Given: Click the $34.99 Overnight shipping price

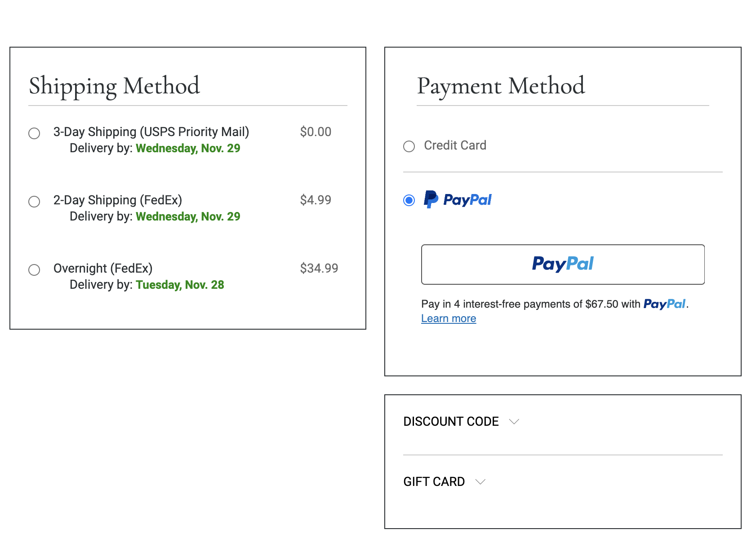Looking at the screenshot, I should click(x=319, y=268).
